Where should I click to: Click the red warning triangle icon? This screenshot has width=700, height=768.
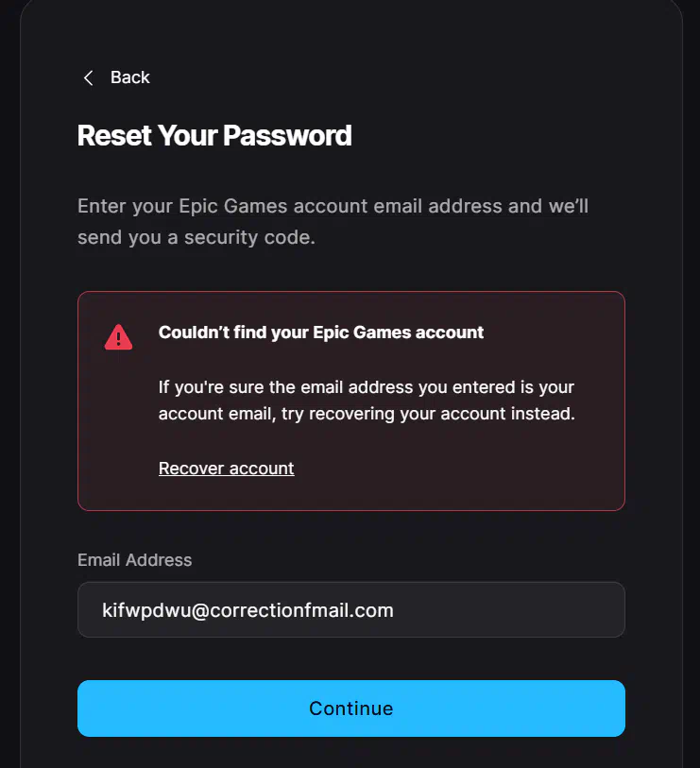coord(118,337)
